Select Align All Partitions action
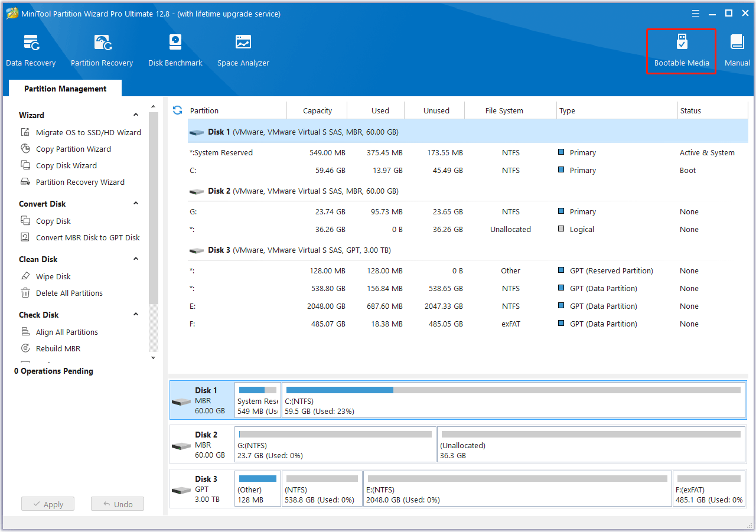Image resolution: width=756 pixels, height=532 pixels. 60,332
